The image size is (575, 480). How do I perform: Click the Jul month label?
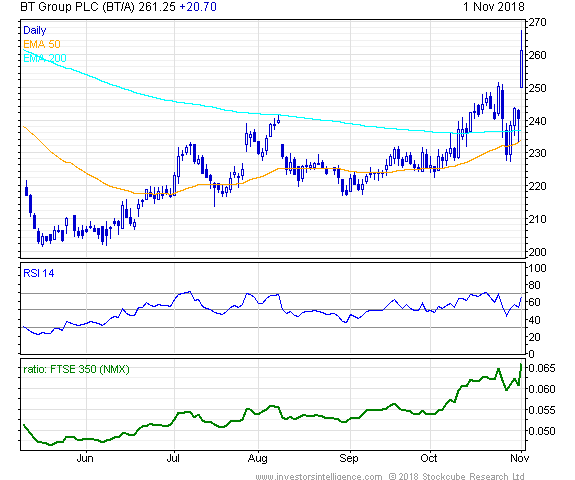tap(173, 458)
